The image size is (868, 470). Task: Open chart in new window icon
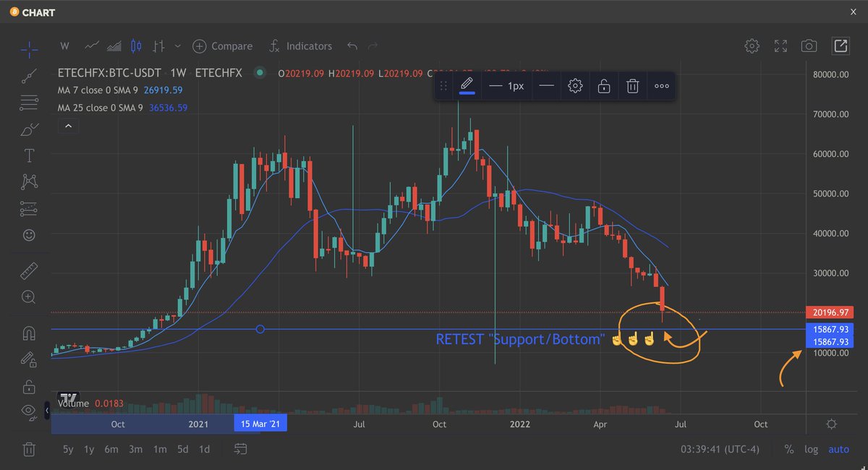[x=841, y=46]
